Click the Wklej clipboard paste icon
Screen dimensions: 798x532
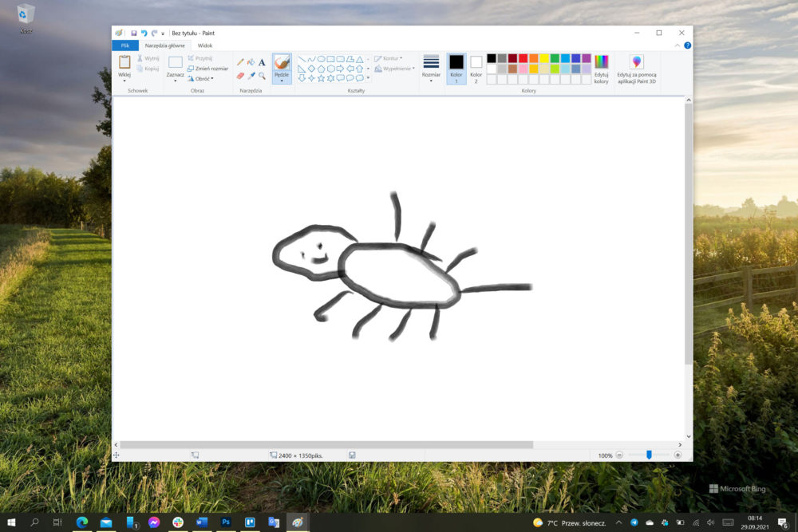(x=124, y=62)
